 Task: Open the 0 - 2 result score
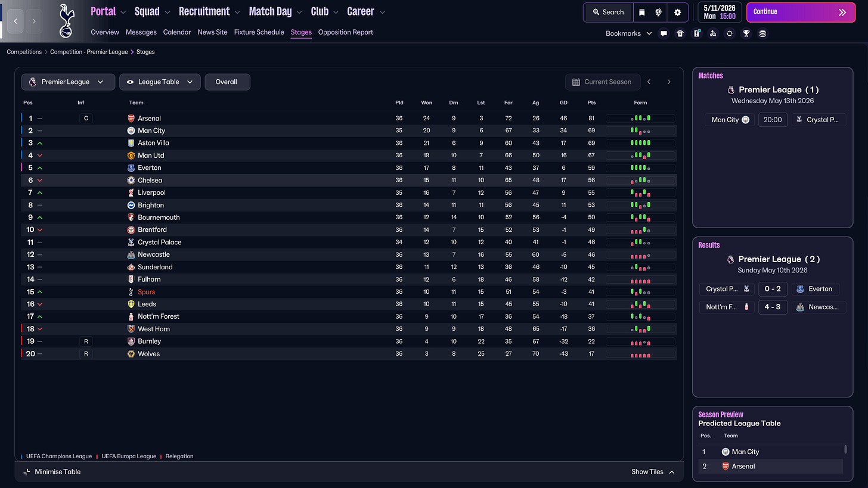coord(773,289)
